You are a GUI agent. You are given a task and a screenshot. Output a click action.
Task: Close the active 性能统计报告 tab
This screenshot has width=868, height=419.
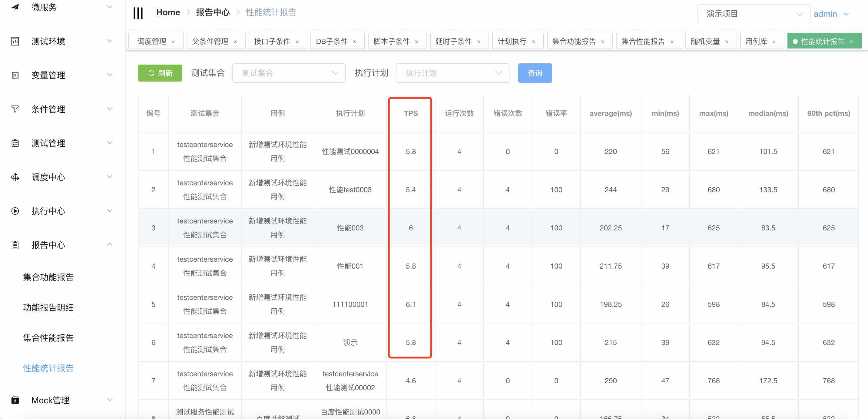point(851,42)
